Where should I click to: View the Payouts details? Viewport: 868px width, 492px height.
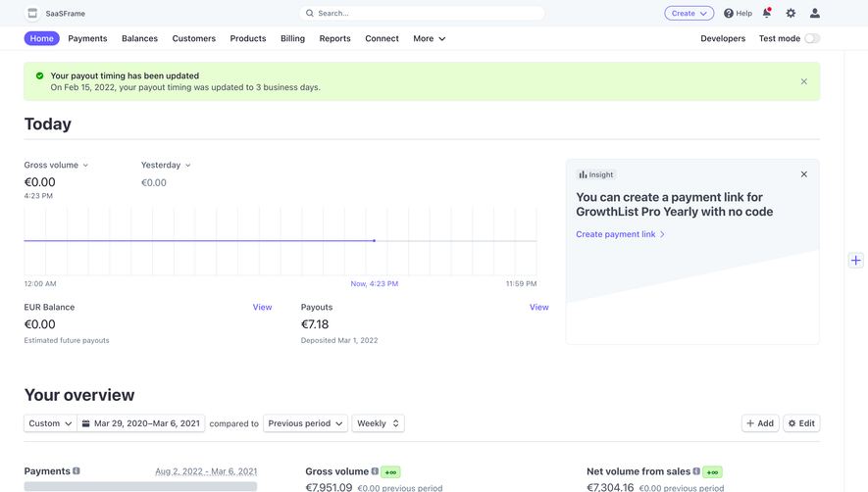coord(539,307)
